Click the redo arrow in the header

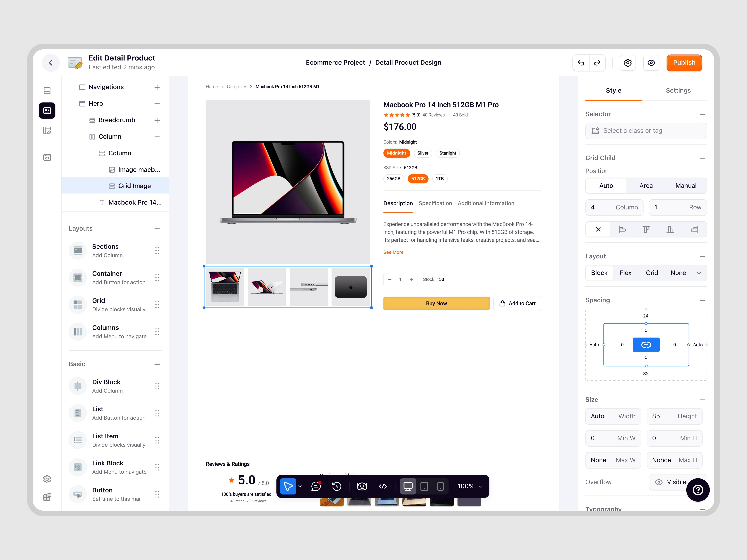(x=597, y=63)
